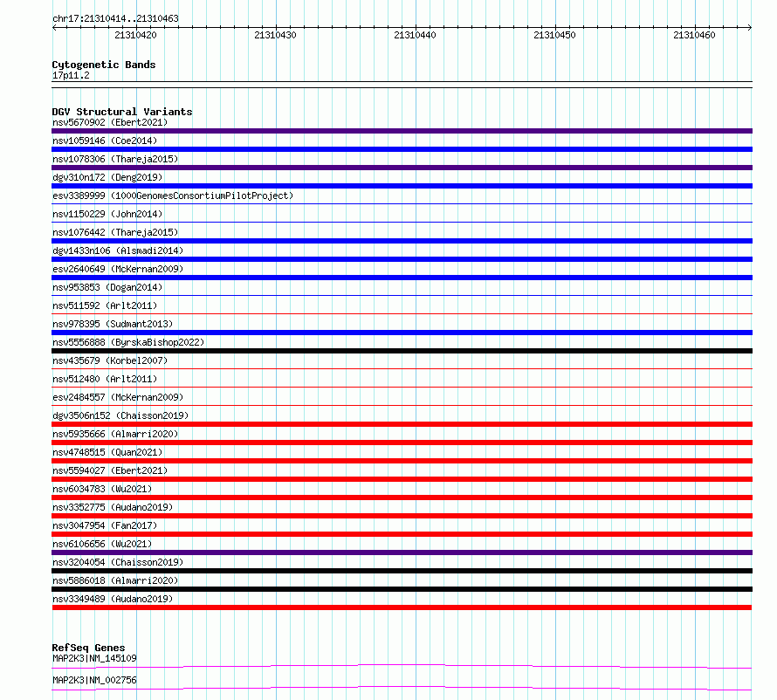Select nsv6106656 (Wu2021) label
This screenshot has width=777, height=700.
102,544
